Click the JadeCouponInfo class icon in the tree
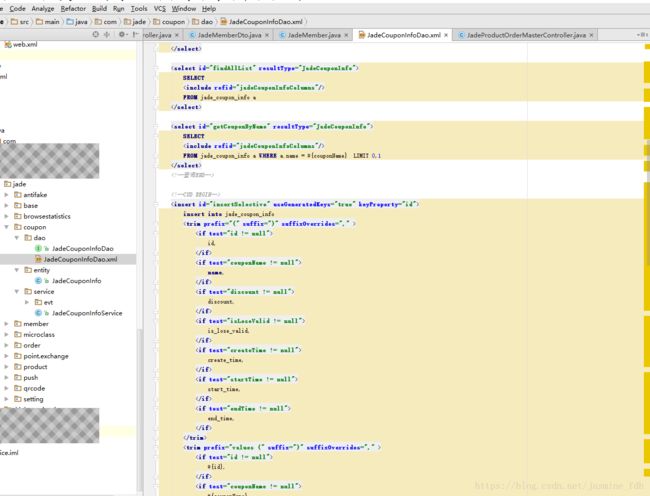This screenshot has height=496, width=650. (38, 281)
